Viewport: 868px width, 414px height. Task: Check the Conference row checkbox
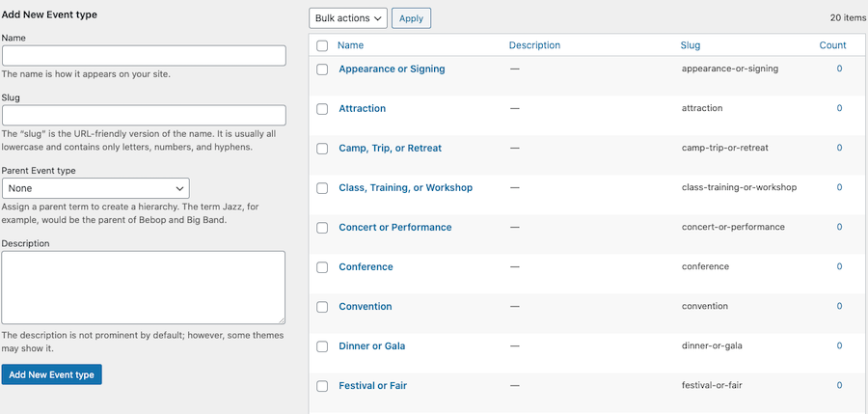tap(322, 267)
